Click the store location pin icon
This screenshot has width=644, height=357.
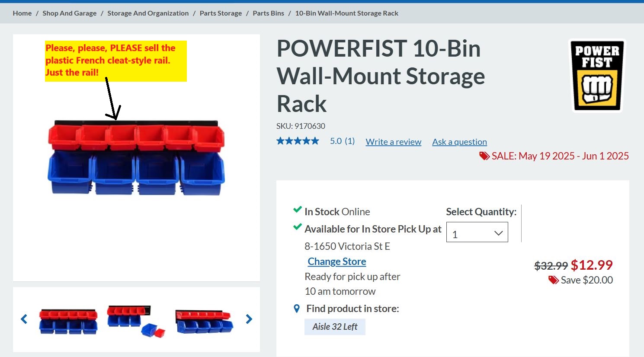click(x=297, y=309)
